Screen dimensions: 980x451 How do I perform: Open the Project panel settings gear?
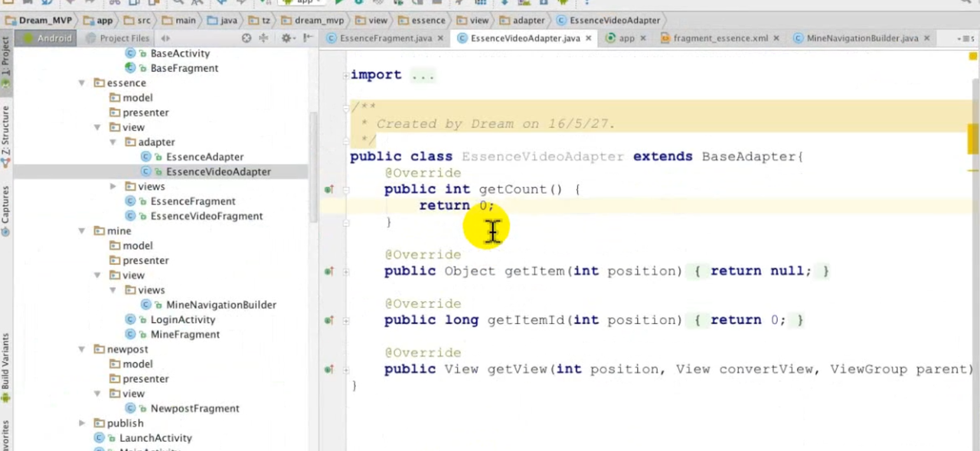click(x=286, y=38)
